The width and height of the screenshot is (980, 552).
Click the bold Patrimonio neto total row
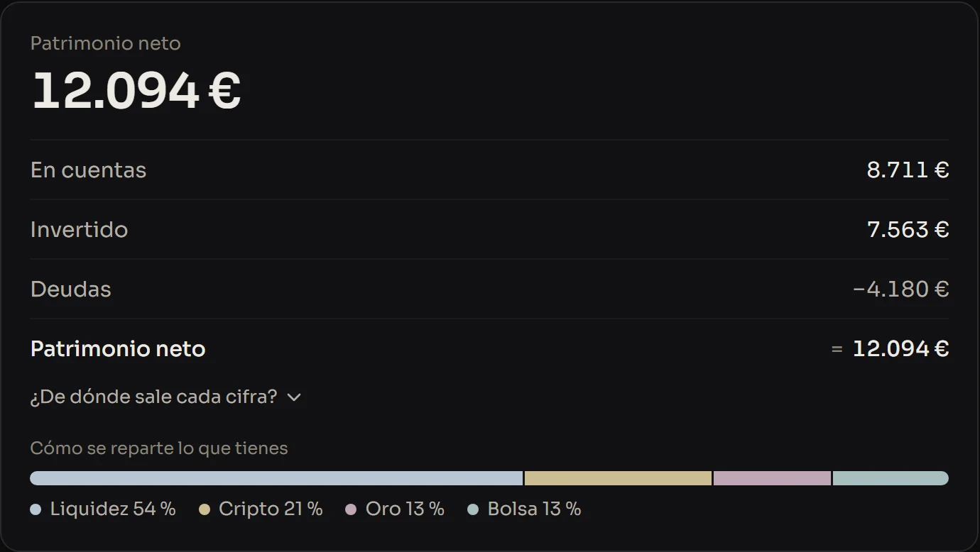tap(489, 349)
